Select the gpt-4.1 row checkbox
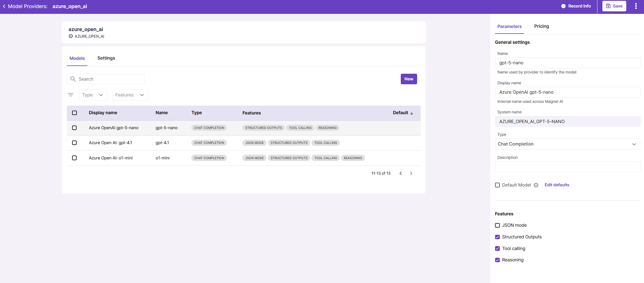 [x=74, y=143]
